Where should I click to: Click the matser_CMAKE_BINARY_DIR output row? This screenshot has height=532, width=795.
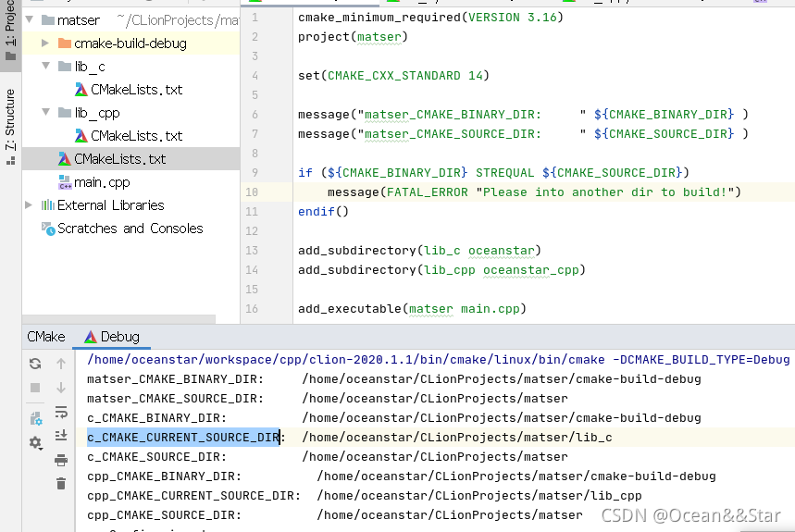tap(394, 379)
